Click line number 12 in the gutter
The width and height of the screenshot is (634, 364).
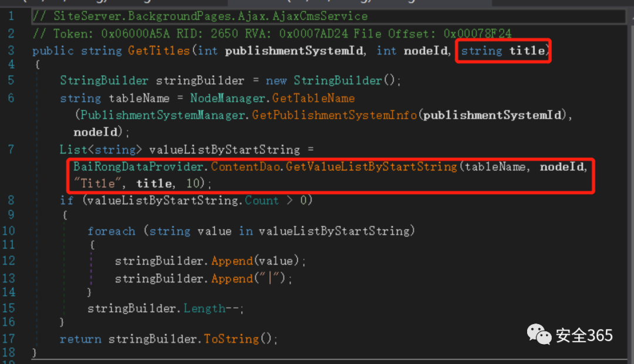pos(8,261)
